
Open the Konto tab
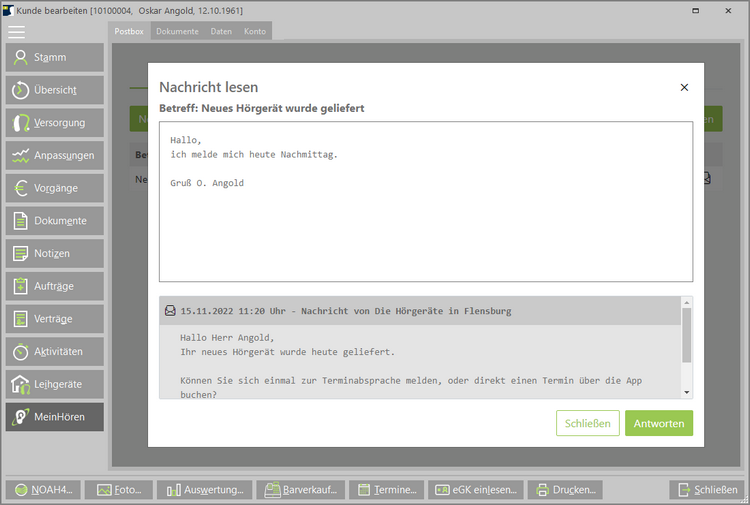pos(255,32)
